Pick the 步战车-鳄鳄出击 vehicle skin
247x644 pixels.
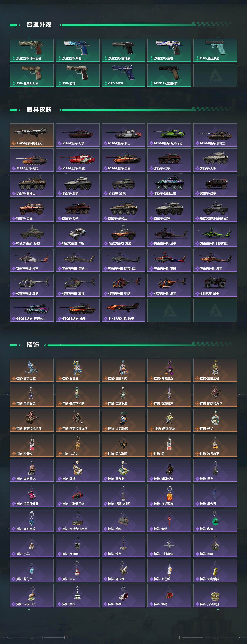tap(169, 185)
